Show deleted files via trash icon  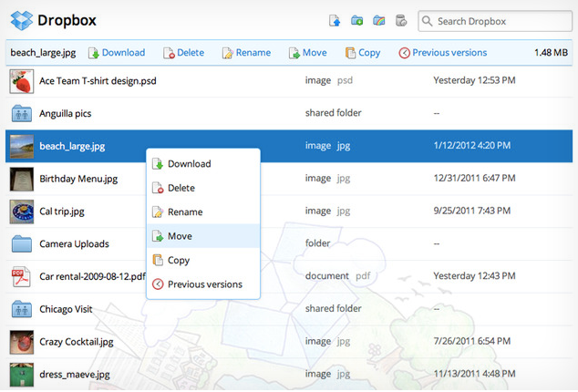click(x=401, y=20)
